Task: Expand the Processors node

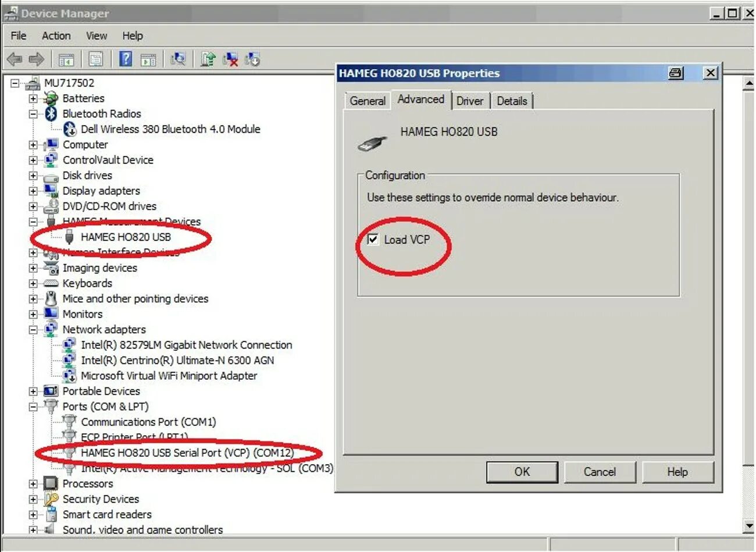Action: [x=33, y=484]
